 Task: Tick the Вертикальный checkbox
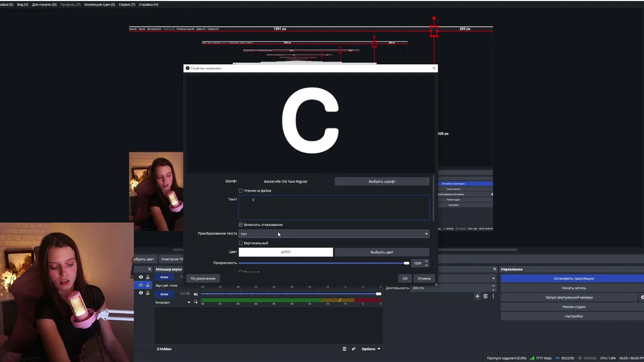point(240,243)
